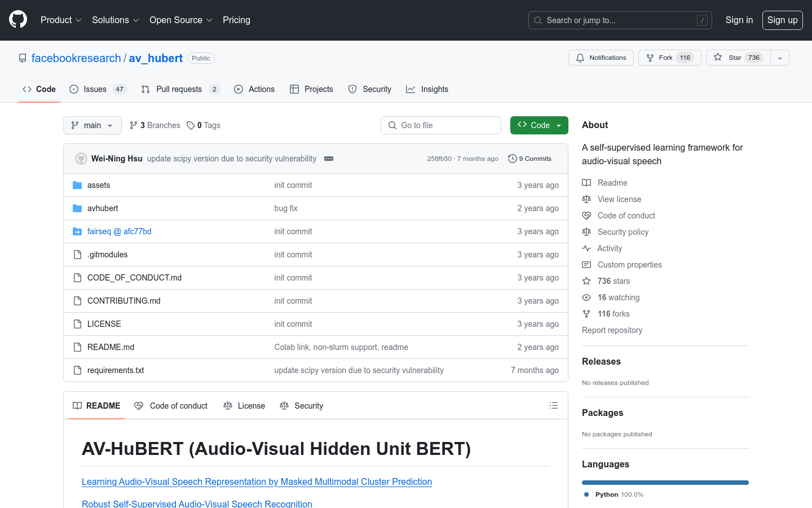Screen dimensions: 812x508
Task: Switch to the Pull requests tab
Action: 180,89
